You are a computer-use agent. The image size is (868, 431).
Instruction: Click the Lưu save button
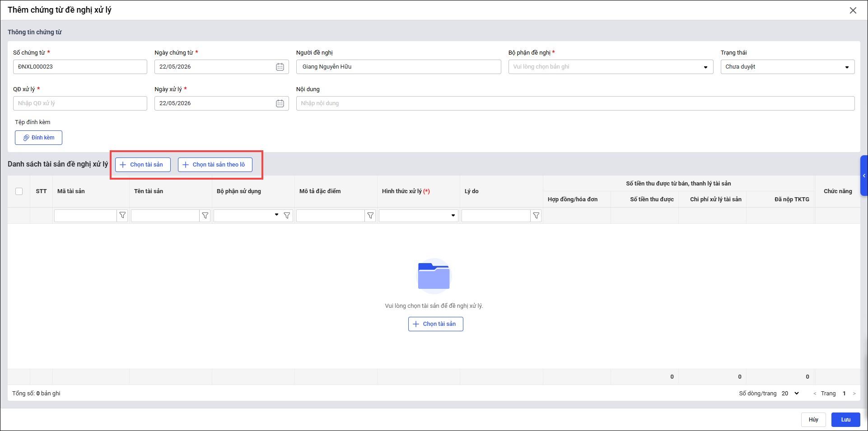tap(845, 420)
